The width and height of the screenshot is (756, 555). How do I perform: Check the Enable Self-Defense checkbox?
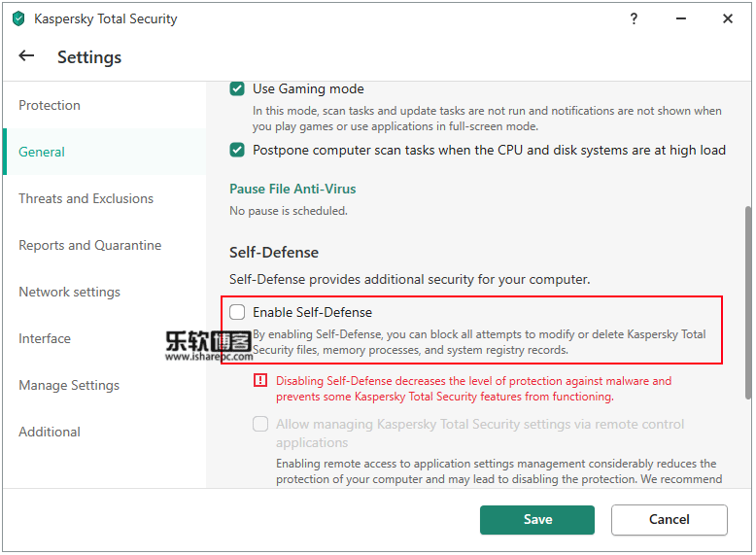(x=237, y=312)
